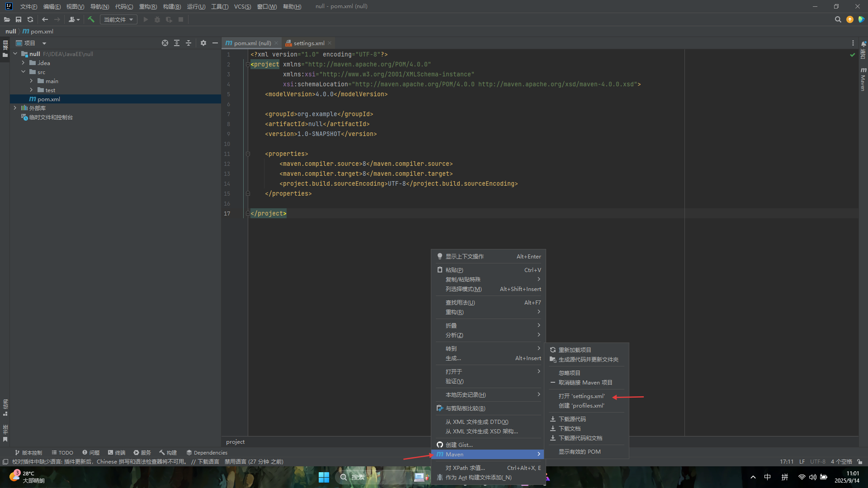Click UTF-8 encoding selector in status bar
The width and height of the screenshot is (868, 488).
coord(817,461)
